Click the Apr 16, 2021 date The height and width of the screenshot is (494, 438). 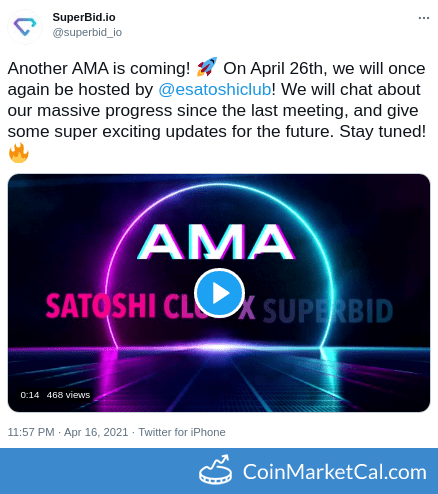(96, 432)
